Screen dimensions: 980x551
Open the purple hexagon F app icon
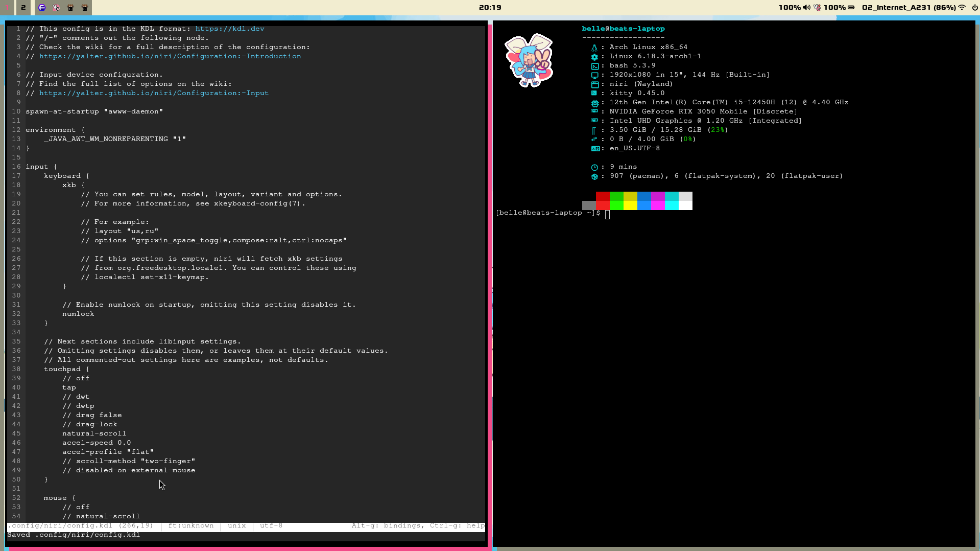[x=42, y=8]
